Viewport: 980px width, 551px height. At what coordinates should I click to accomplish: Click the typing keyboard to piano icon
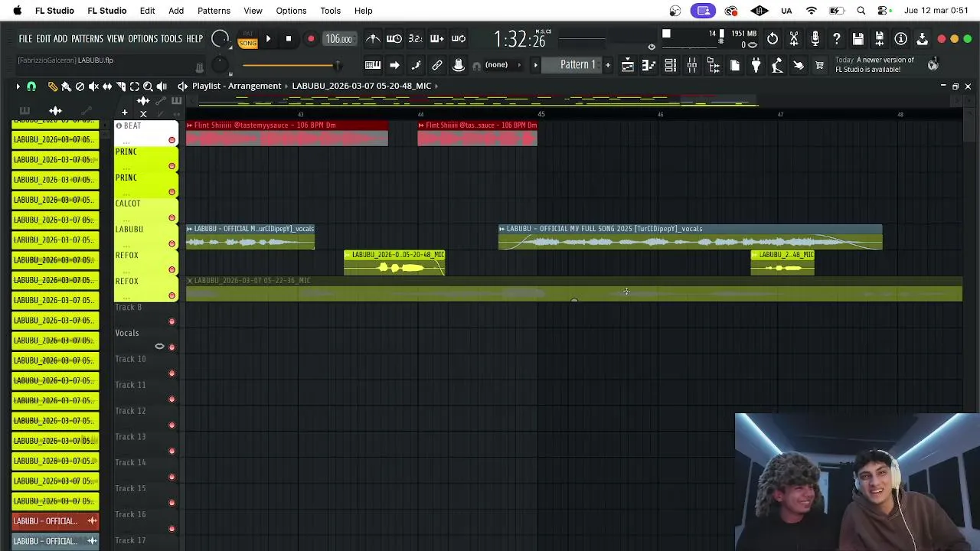pyautogui.click(x=373, y=65)
